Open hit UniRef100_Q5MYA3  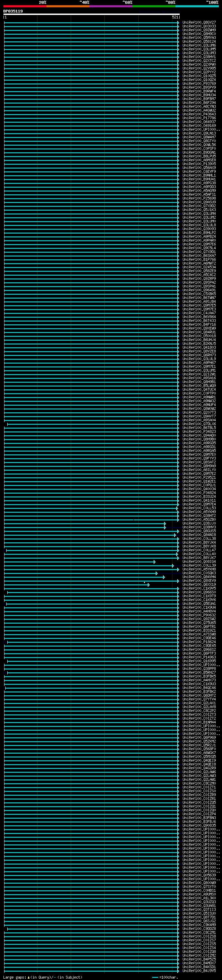pyautogui.click(x=199, y=38)
